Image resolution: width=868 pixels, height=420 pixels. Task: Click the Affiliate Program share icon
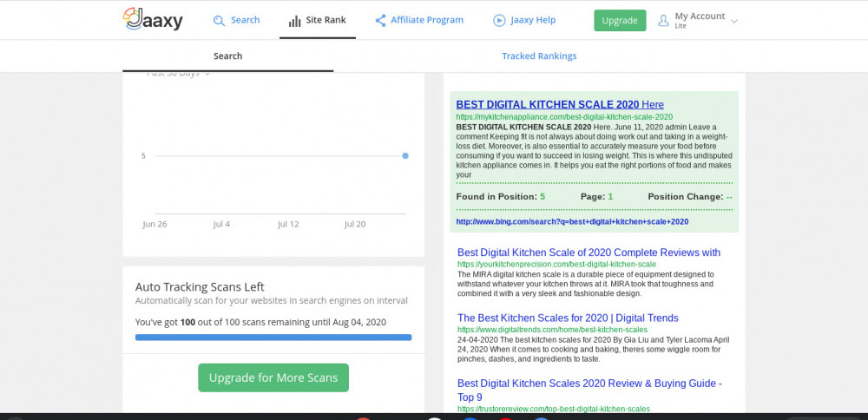[380, 21]
